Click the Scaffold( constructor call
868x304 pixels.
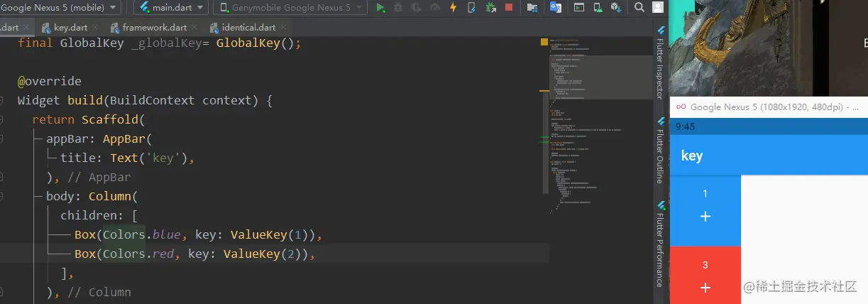(x=114, y=119)
